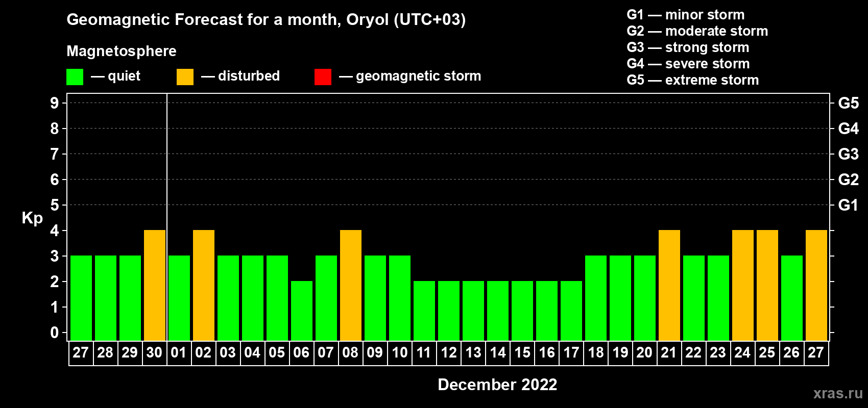
Task: Click the December 2022 month label
Action: click(x=497, y=385)
